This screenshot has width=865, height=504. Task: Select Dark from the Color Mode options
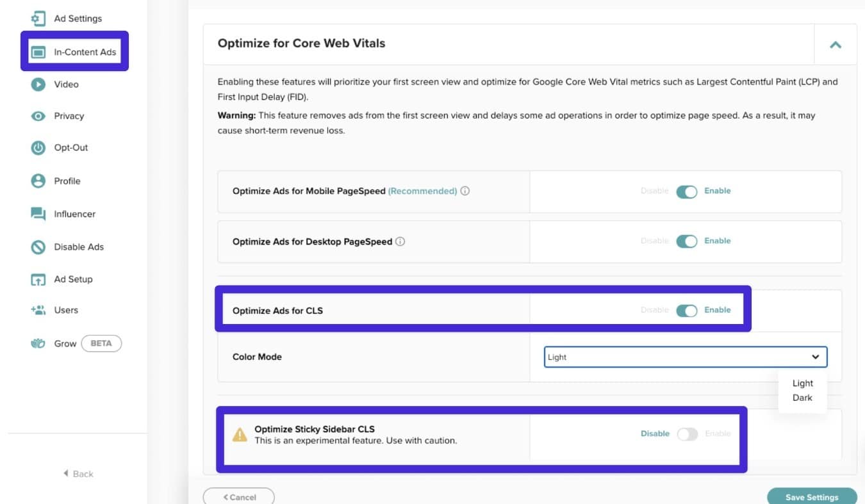point(802,397)
